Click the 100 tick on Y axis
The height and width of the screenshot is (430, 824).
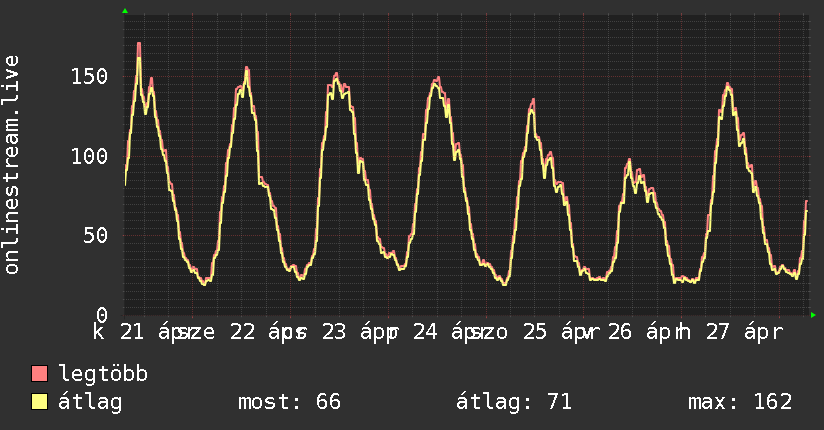pos(92,156)
